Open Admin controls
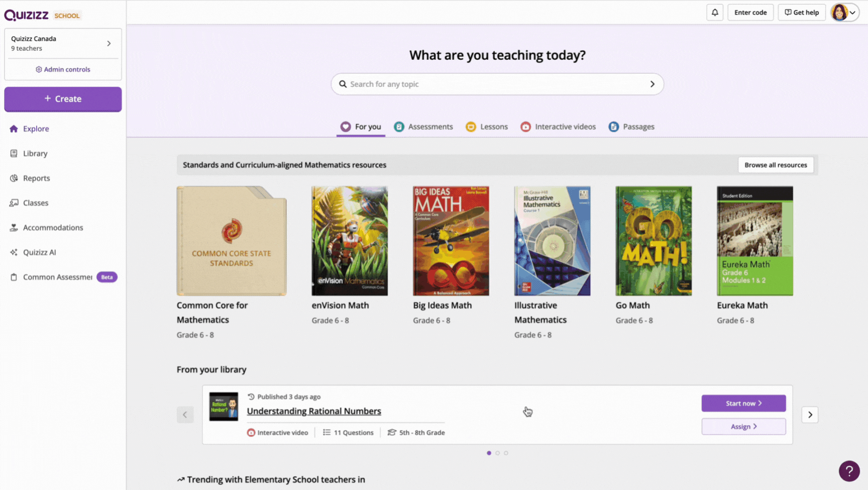 pyautogui.click(x=63, y=69)
